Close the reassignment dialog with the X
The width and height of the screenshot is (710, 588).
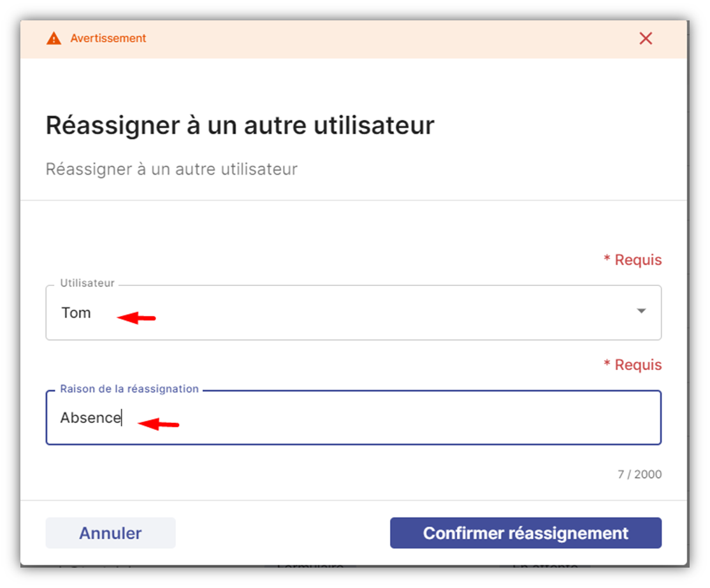click(x=646, y=38)
